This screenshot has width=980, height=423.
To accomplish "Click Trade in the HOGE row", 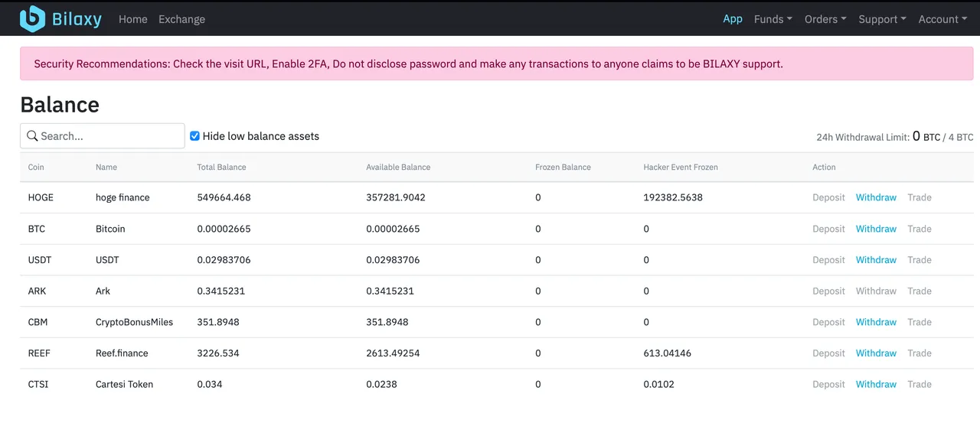I will 920,197.
